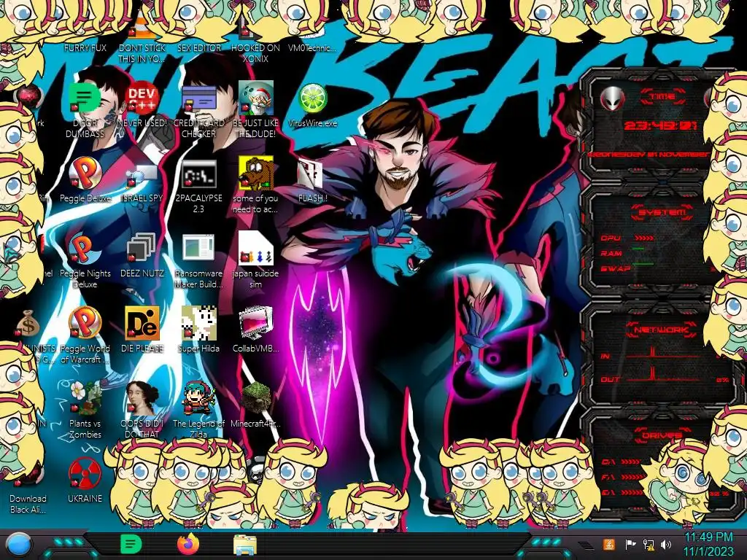Launch The Legend of Zilda icon
This screenshot has width=747, height=560.
[198, 398]
